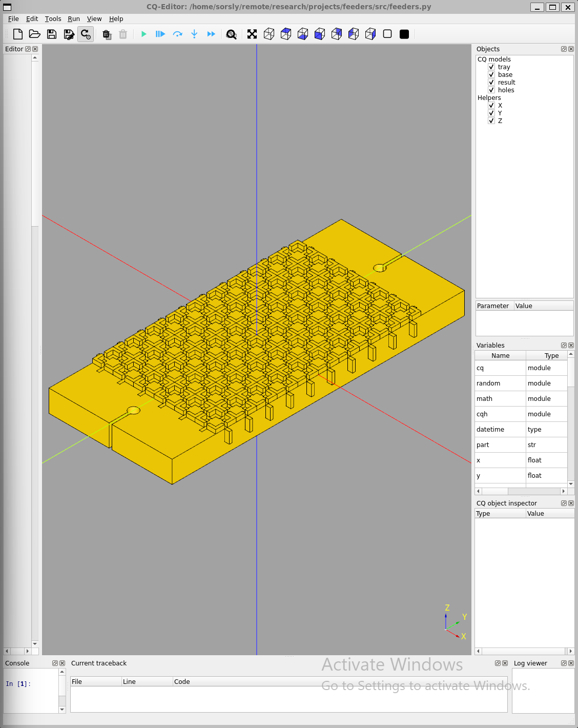
Task: Switch to the front view cube
Action: pyautogui.click(x=320, y=34)
